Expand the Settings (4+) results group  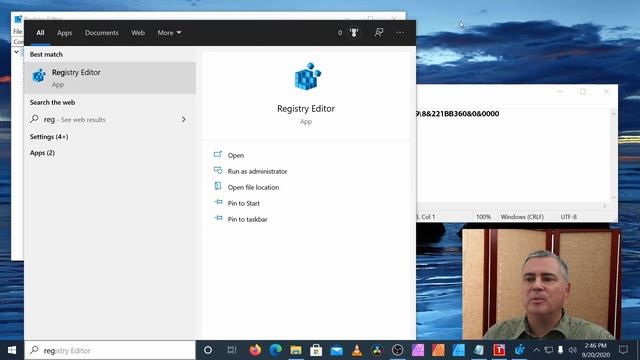(x=49, y=137)
